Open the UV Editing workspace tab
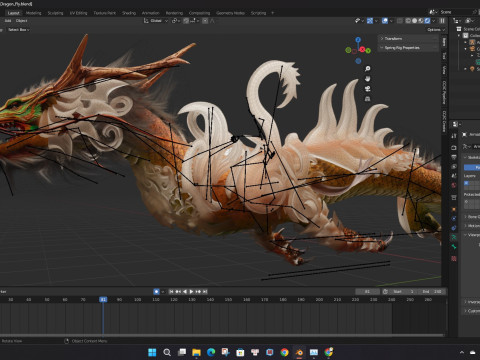This screenshot has height=360, width=480. (78, 13)
